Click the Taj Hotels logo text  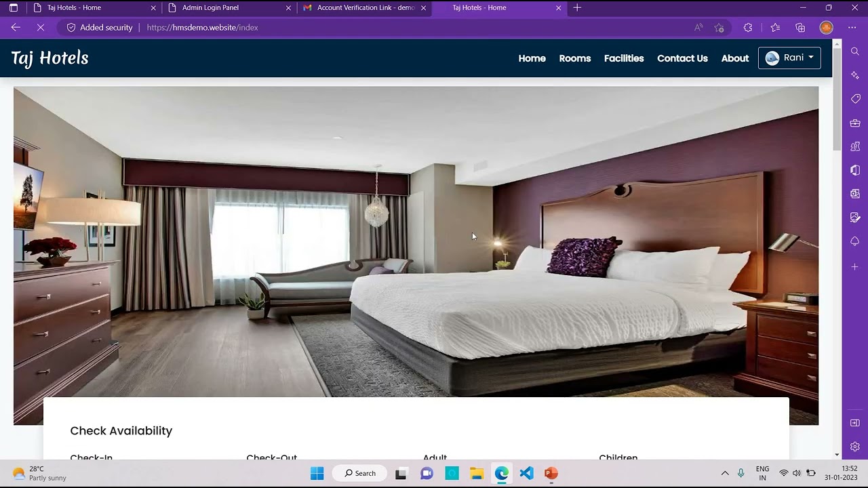(x=50, y=58)
